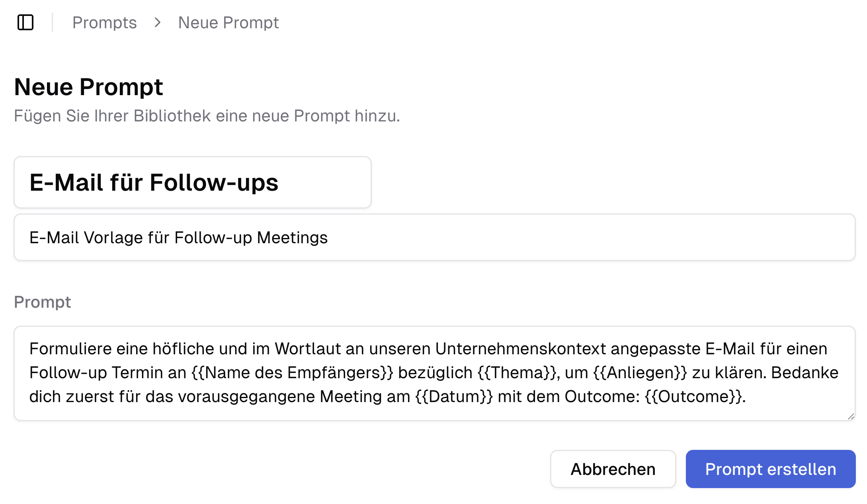The image size is (867, 504).
Task: Click the sidebar collapse icon top left
Action: [26, 23]
